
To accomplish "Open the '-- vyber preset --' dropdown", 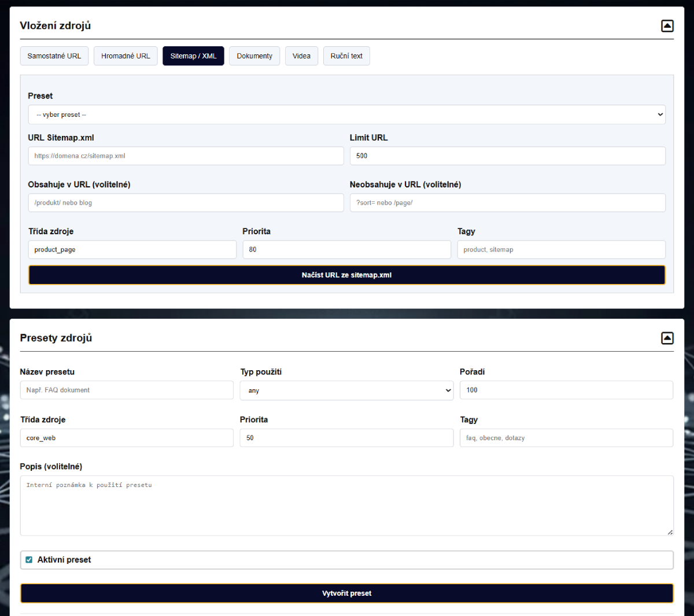I will (x=346, y=114).
